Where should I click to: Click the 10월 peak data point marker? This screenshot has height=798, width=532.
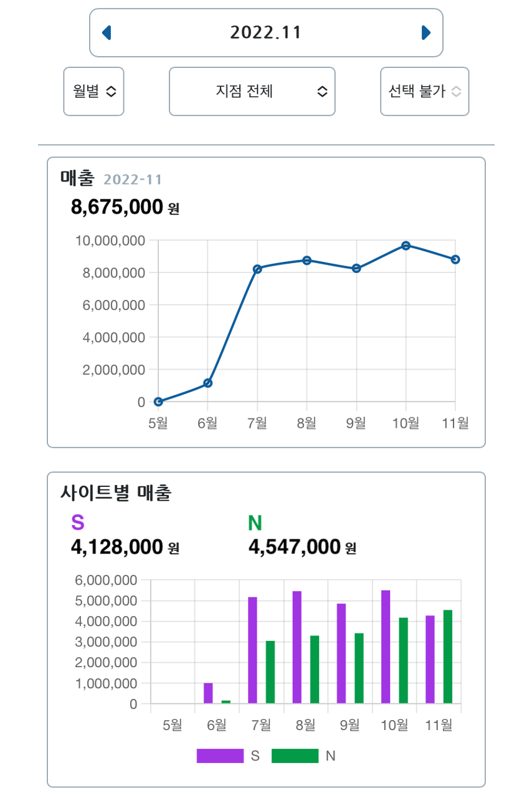pyautogui.click(x=406, y=245)
